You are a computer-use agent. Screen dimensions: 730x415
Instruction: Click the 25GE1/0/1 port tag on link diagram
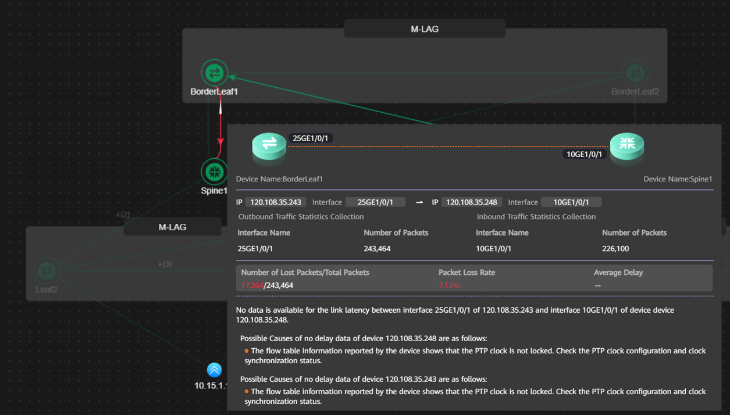[310, 138]
